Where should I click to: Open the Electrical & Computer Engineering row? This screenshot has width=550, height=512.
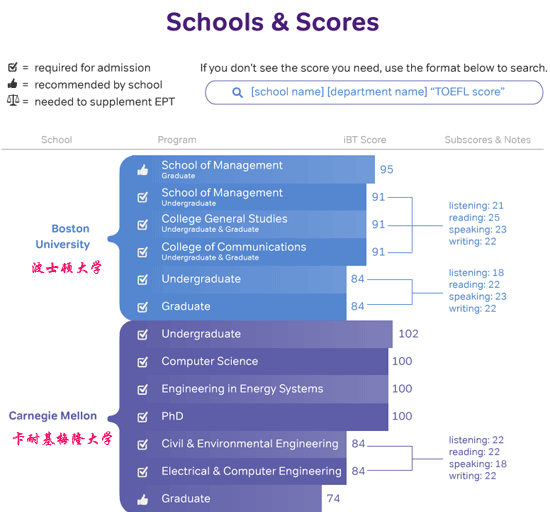point(233,471)
